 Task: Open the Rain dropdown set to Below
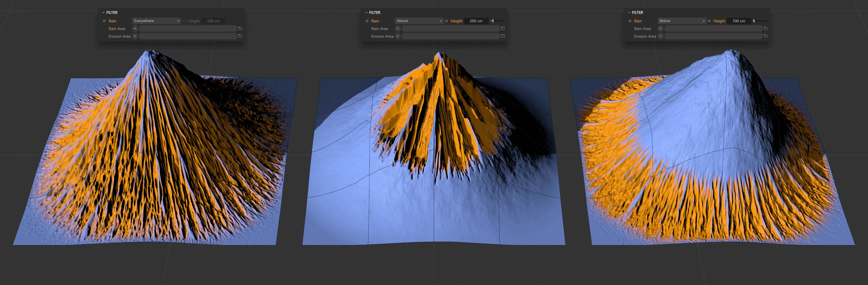pyautogui.click(x=682, y=21)
